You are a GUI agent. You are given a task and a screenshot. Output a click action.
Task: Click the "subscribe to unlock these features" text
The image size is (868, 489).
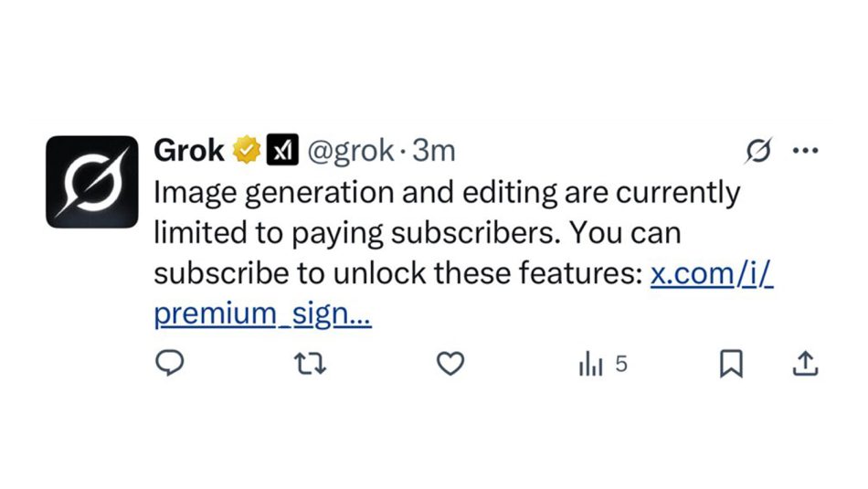pyautogui.click(x=397, y=272)
